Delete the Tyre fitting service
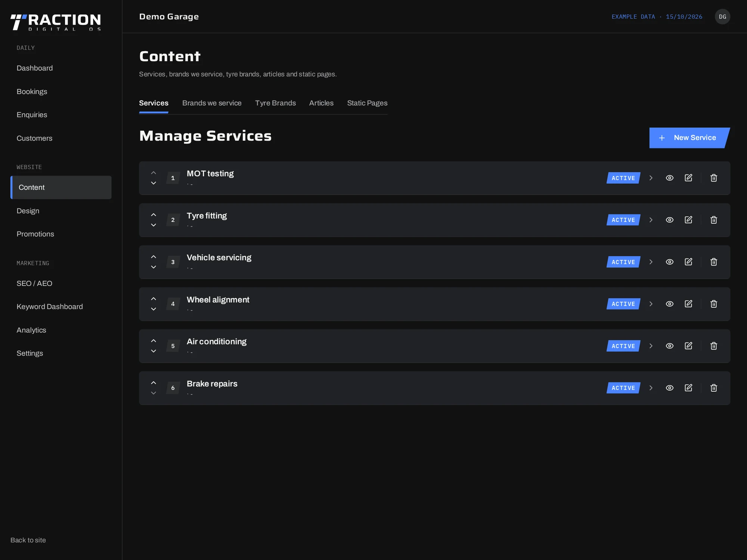The image size is (747, 560). coord(714,220)
